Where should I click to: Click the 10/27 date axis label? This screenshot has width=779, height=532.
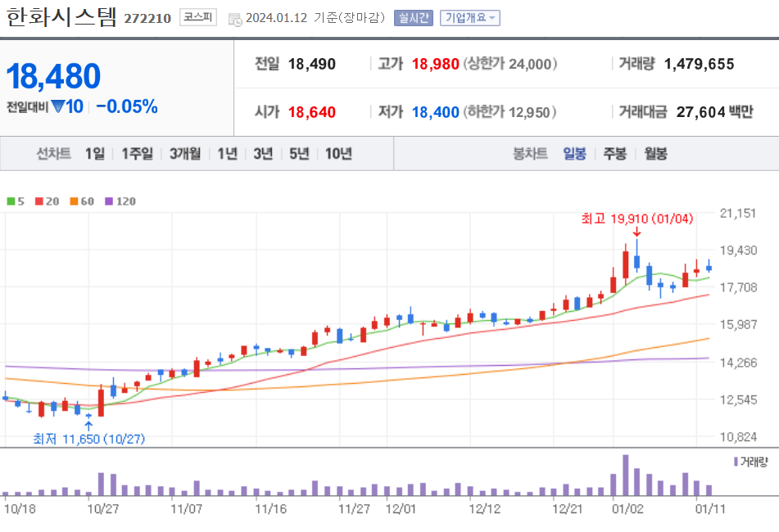(103, 509)
